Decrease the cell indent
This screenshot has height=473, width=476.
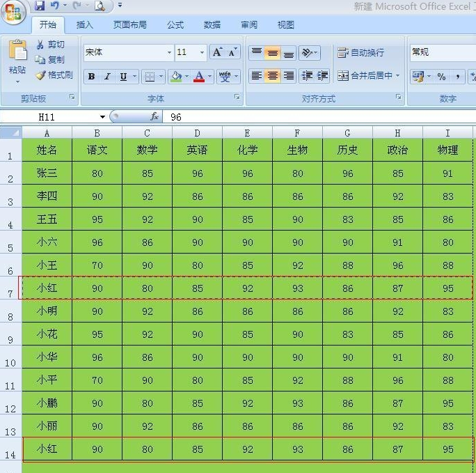307,76
